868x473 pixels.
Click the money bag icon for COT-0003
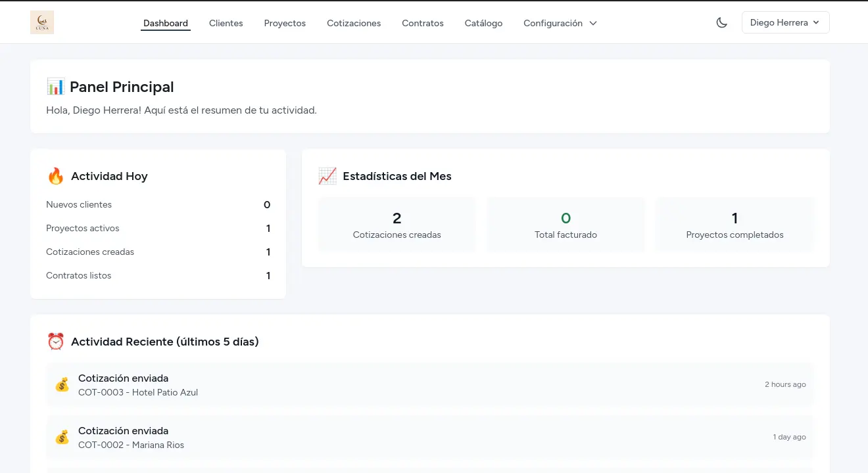[x=62, y=385]
